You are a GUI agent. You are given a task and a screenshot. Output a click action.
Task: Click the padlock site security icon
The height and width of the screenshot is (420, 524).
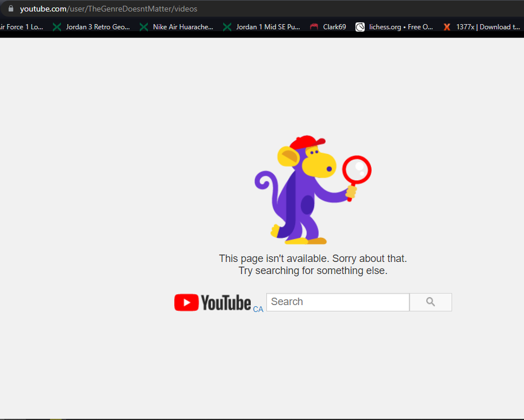(x=11, y=9)
